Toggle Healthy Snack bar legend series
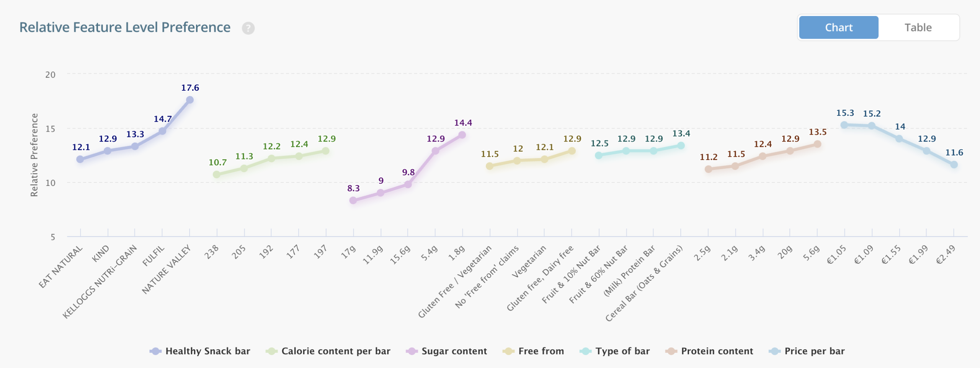Viewport: 980px width, 368px height. coord(200,351)
